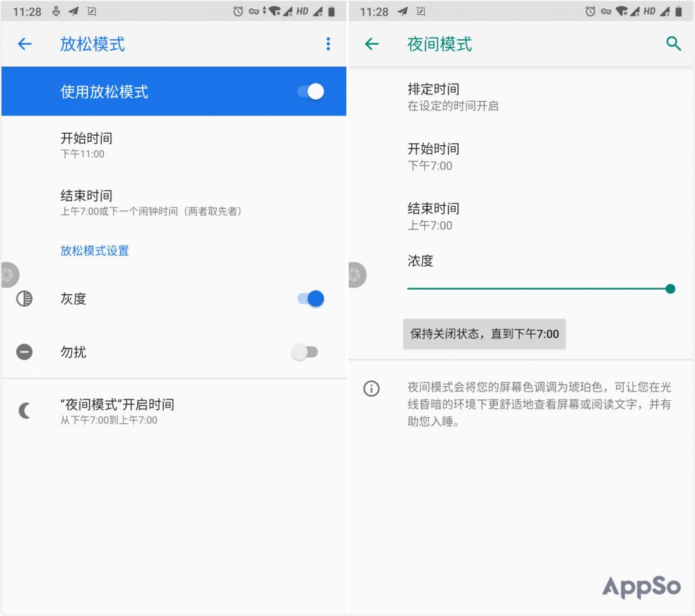Screen dimensions: 695x616
Task: Tap the crescent moon icon for 夜间模式
Action: click(24, 410)
